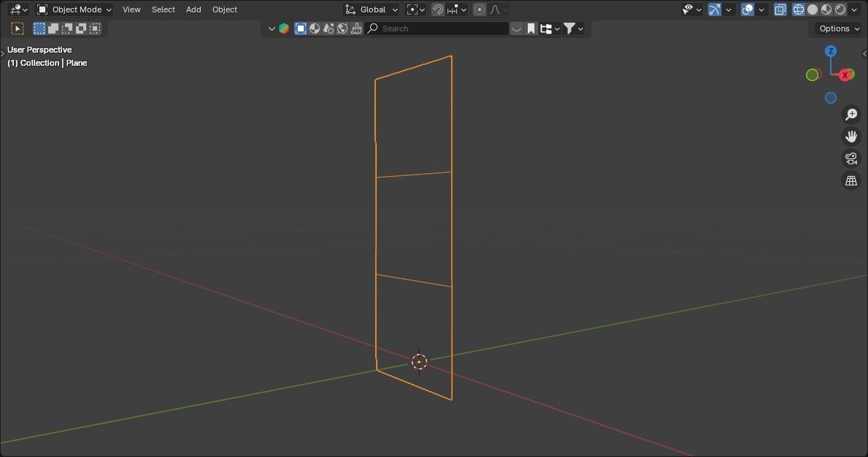The image size is (868, 457).
Task: Open the proportional editing falloff dropdown
Action: [x=498, y=9]
